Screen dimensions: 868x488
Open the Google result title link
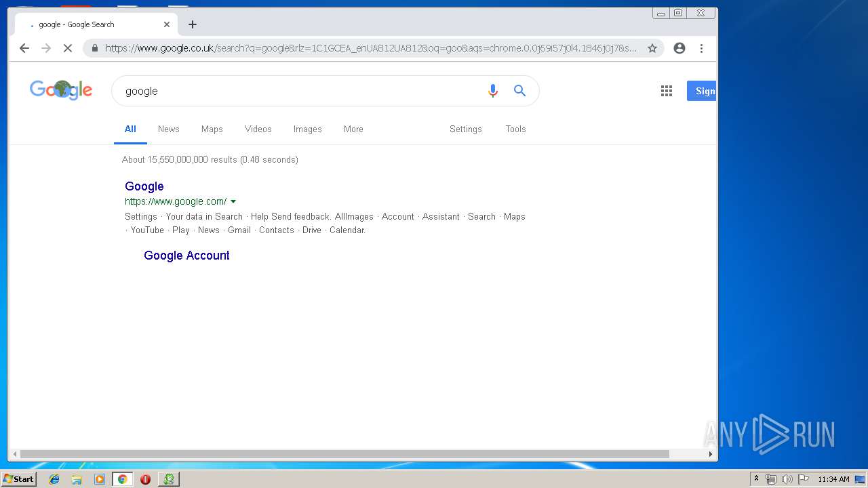pos(144,186)
